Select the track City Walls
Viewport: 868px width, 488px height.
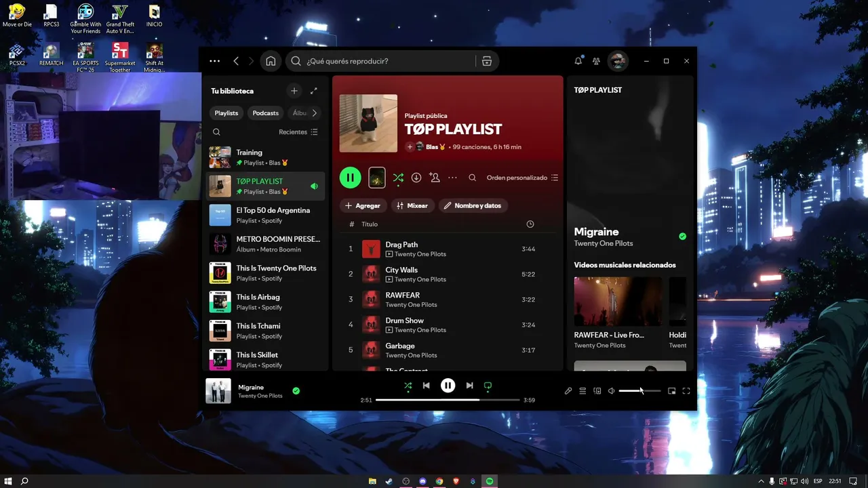448,274
